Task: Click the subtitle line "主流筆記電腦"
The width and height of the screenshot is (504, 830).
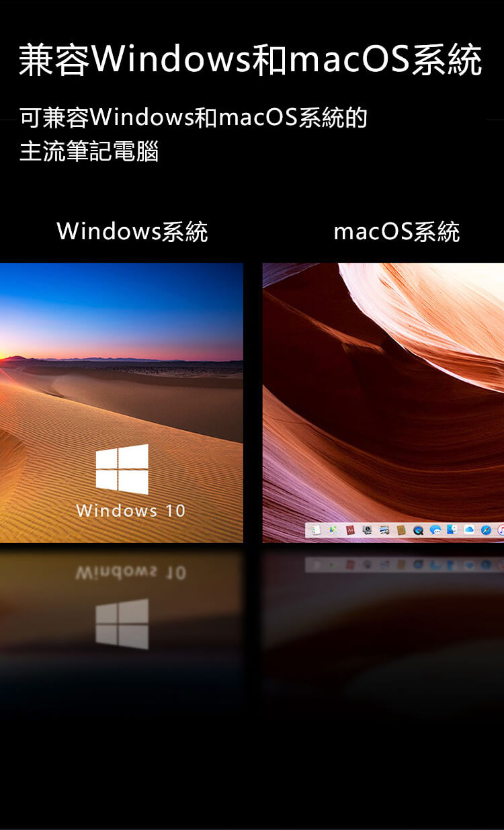Action: click(89, 152)
